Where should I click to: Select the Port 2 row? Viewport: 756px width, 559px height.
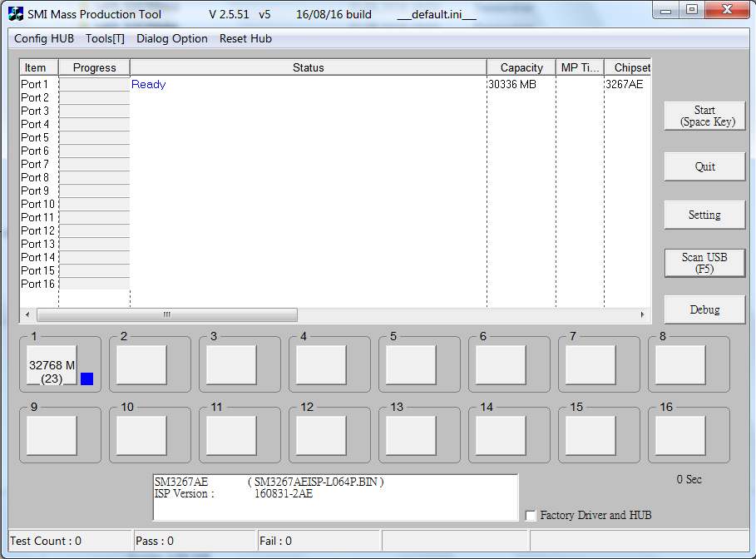tap(335, 97)
